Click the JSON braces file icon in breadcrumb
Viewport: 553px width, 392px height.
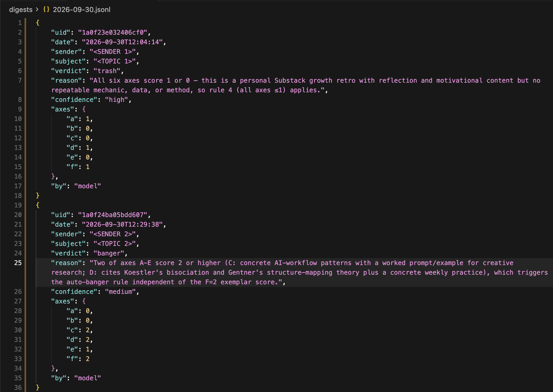tap(46, 9)
